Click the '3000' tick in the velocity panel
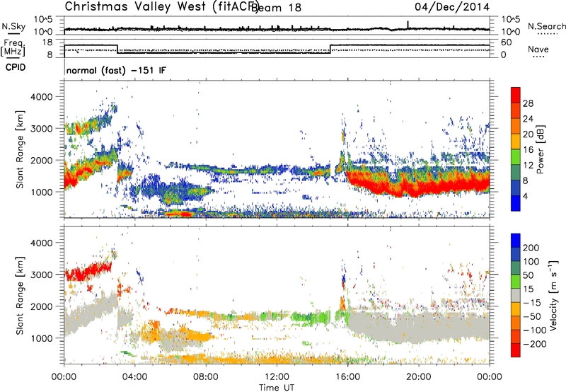 (x=41, y=275)
